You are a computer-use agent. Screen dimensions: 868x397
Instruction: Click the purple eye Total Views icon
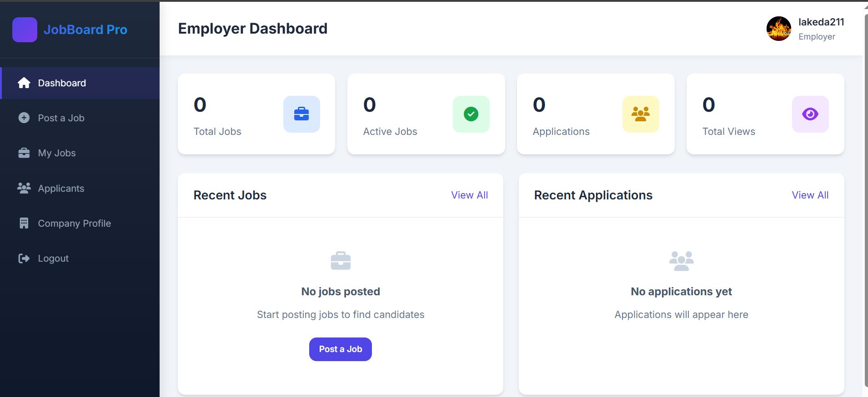810,114
